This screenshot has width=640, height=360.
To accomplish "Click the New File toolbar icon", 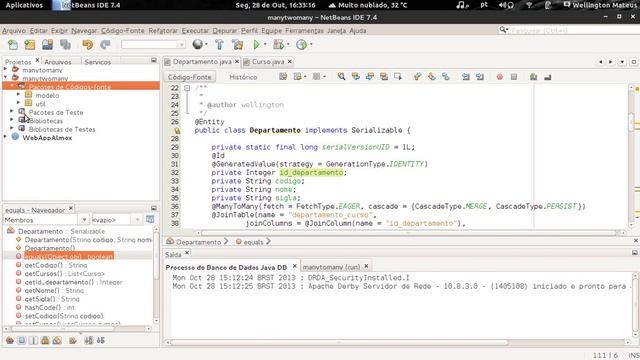I will click(13, 44).
